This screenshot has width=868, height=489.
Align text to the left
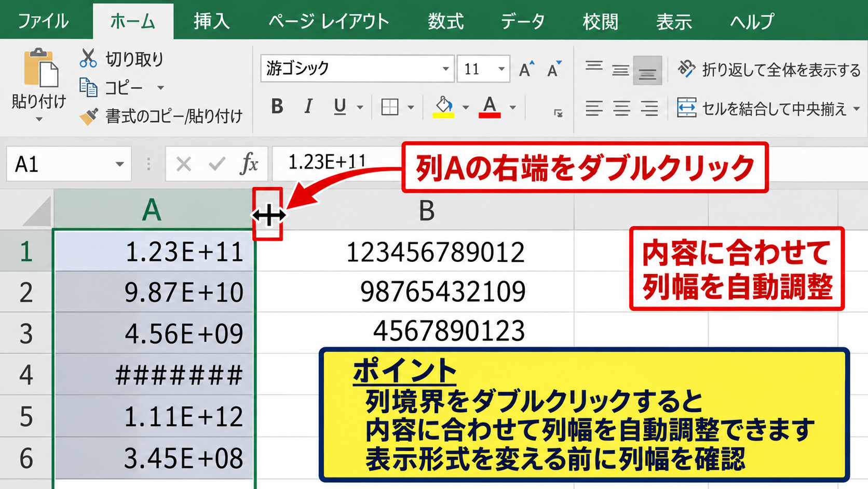point(594,108)
